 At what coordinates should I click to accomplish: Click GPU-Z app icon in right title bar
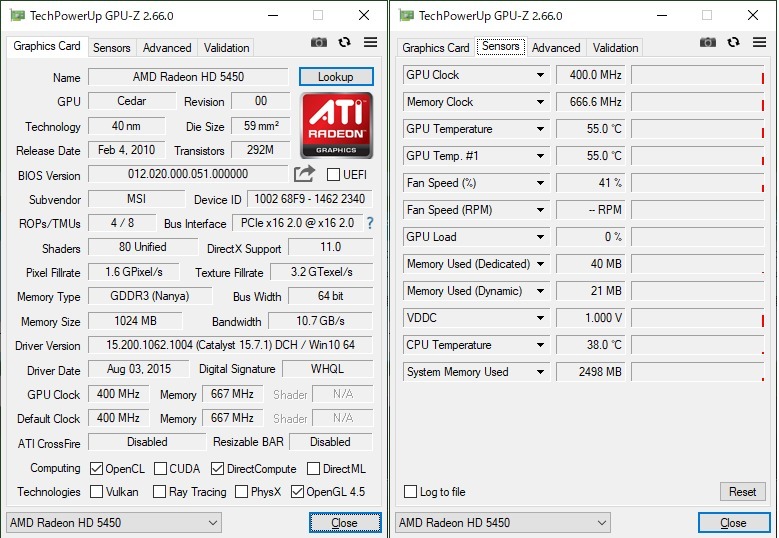point(406,15)
